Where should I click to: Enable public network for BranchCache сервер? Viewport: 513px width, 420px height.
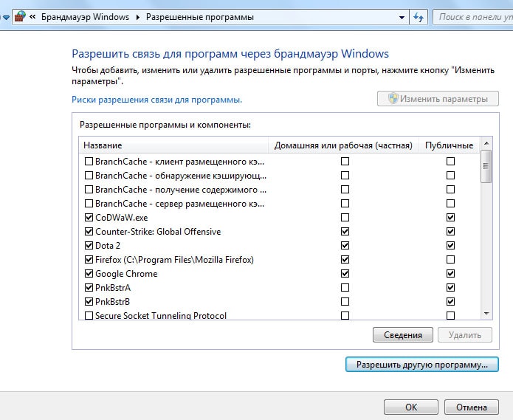[x=450, y=204]
